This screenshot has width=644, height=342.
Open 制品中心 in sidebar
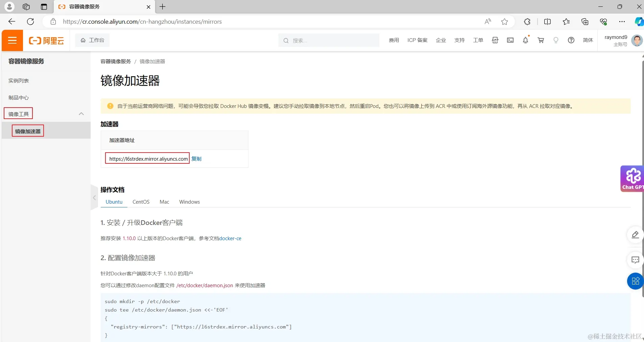pos(19,97)
